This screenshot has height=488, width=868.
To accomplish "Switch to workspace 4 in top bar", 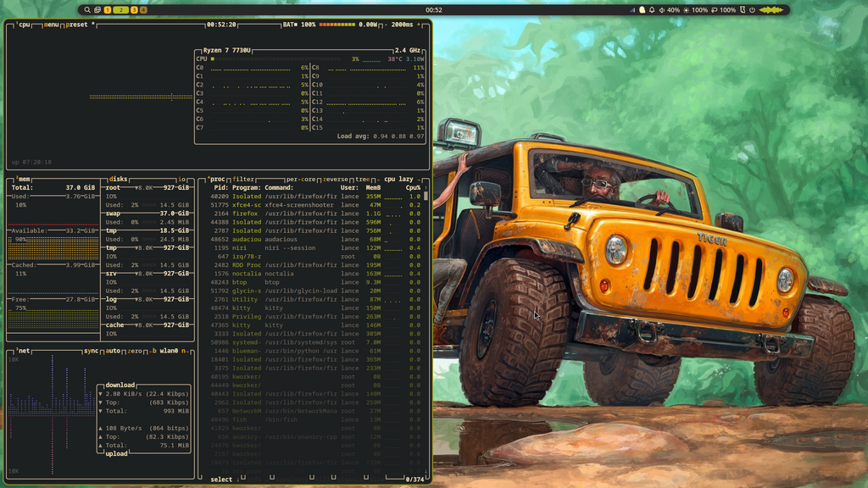I will point(143,10).
